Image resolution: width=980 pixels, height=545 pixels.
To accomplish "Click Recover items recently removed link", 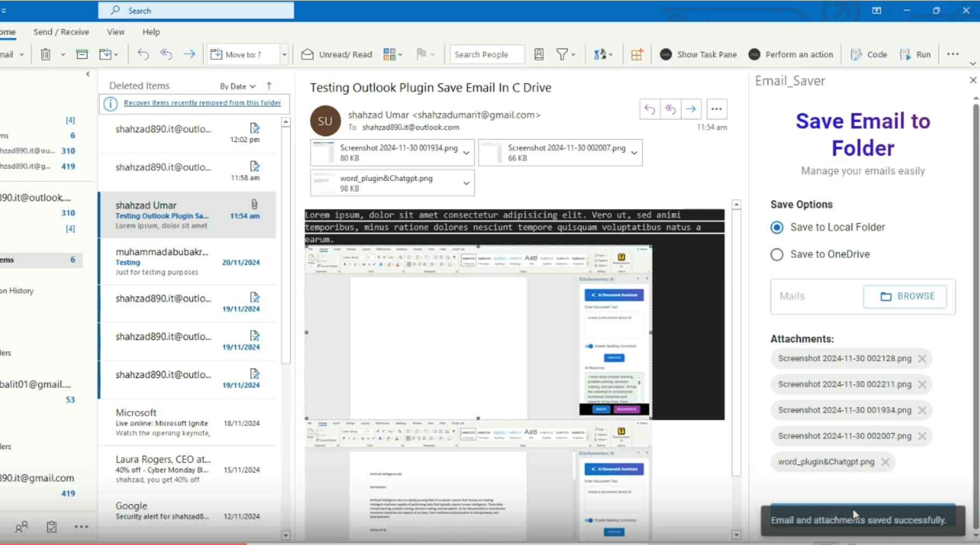I will pyautogui.click(x=202, y=103).
